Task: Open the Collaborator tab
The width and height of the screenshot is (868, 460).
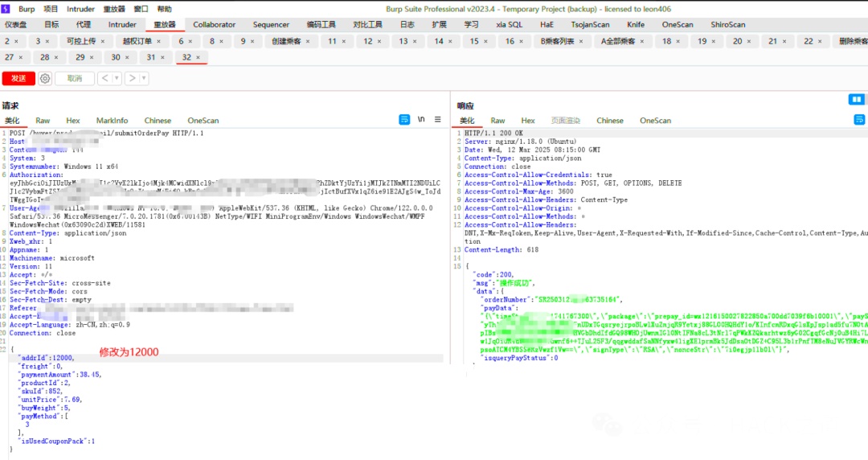Action: tap(215, 25)
